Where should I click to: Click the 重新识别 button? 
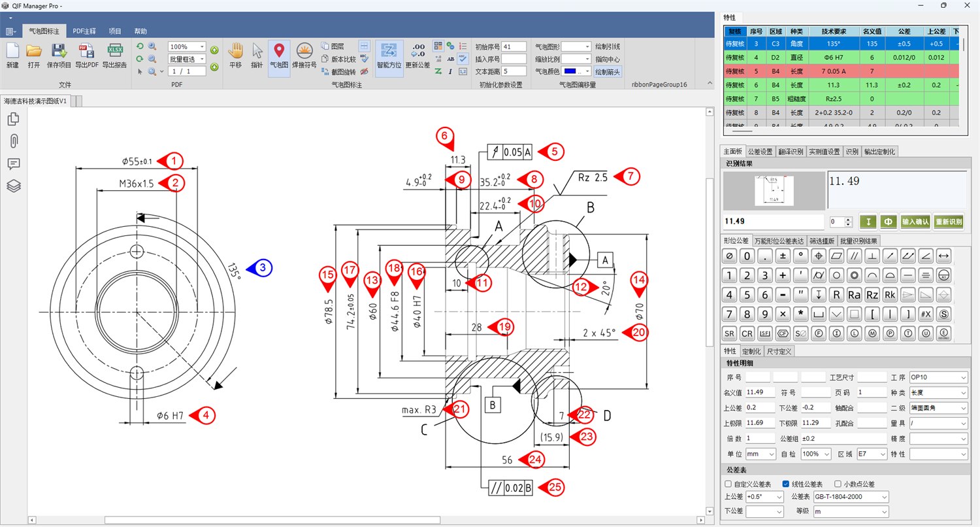tap(948, 222)
